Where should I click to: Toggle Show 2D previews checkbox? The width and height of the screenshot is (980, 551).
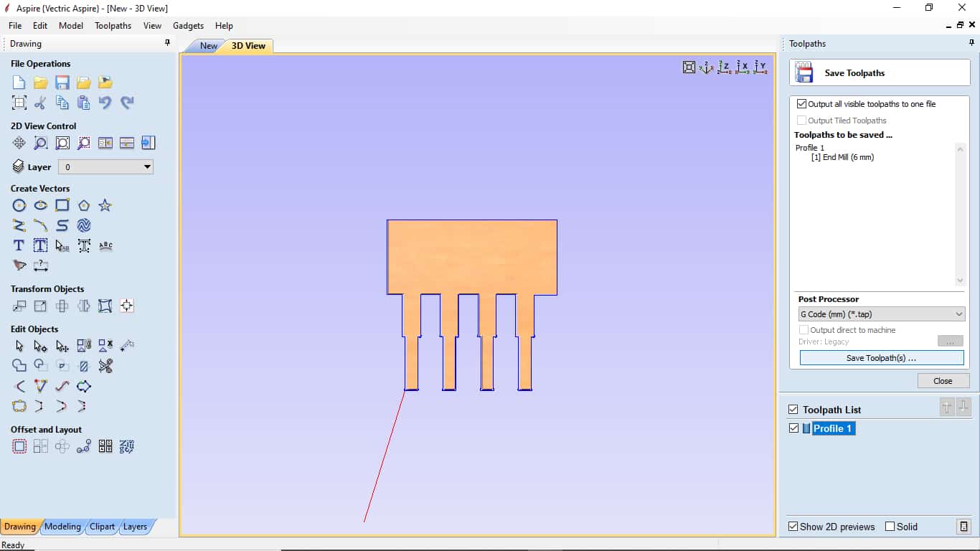click(793, 527)
